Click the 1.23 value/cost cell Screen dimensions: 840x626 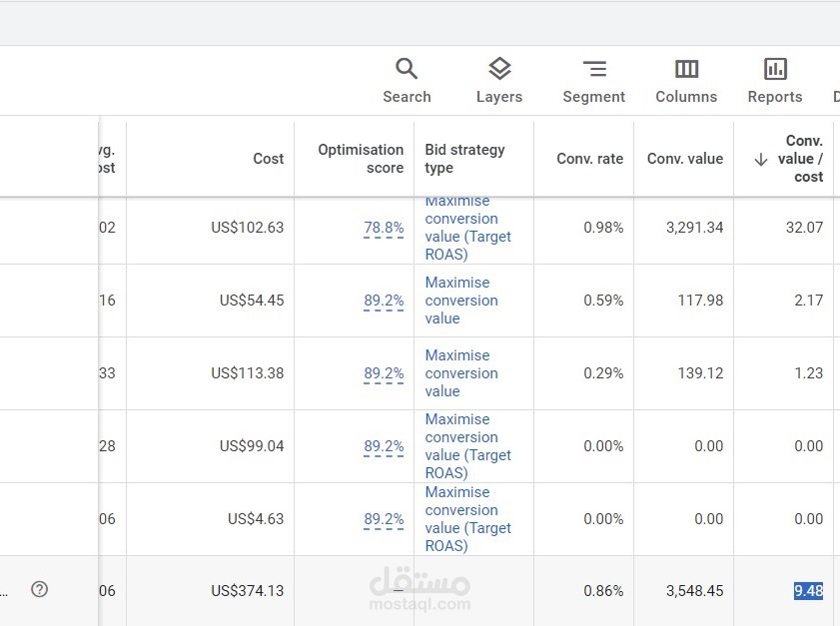808,373
